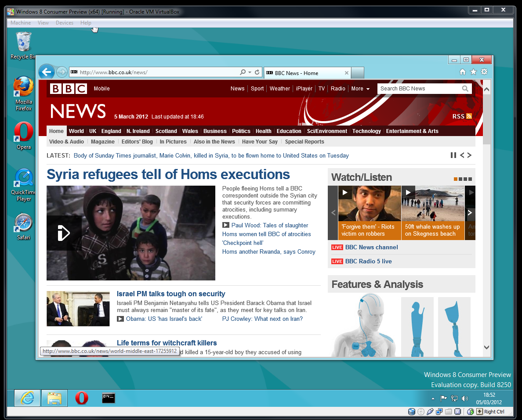This screenshot has width=522, height=420.
Task: Select Safari desktop shortcut
Action: tap(23, 227)
